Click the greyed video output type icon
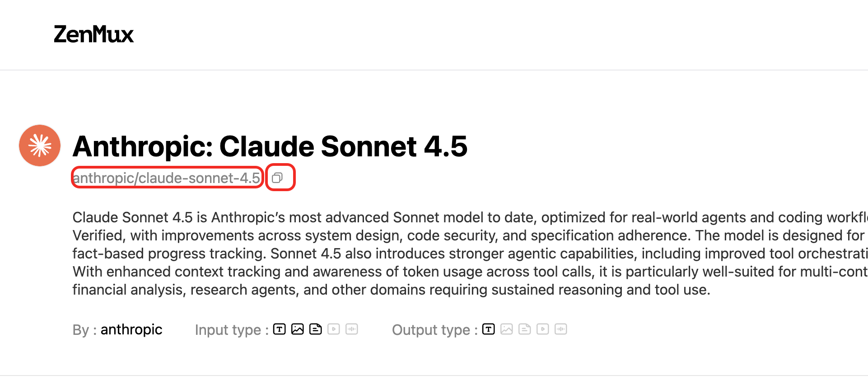The width and height of the screenshot is (868, 385). coord(543,329)
